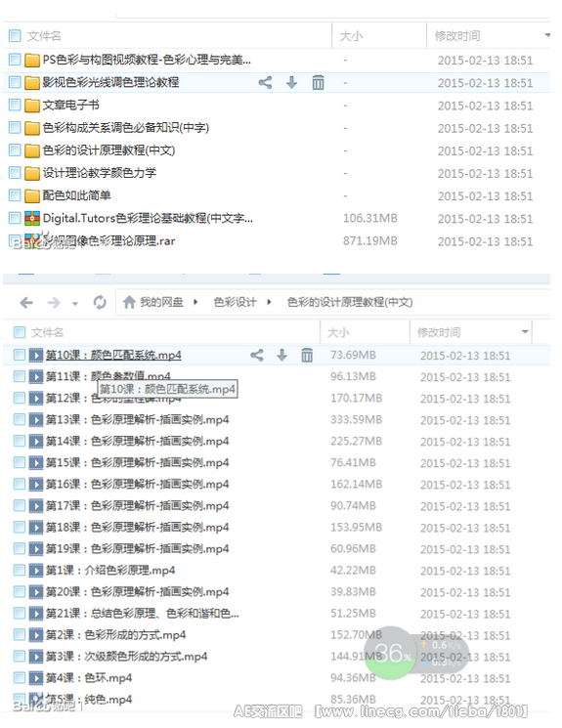Sort lower list by 文件名 header
Viewport: 562px width, 728px height.
pos(47,332)
